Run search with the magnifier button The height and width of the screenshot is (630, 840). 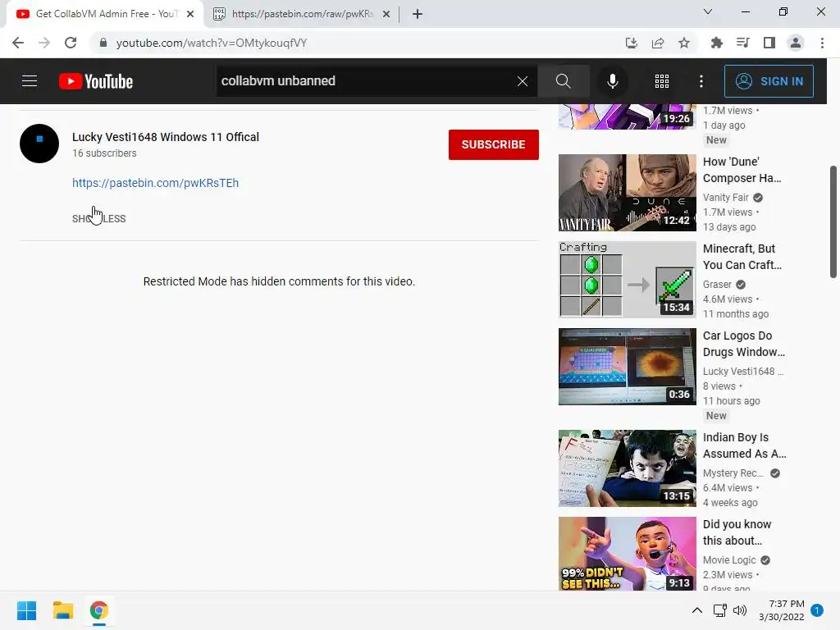tap(563, 81)
